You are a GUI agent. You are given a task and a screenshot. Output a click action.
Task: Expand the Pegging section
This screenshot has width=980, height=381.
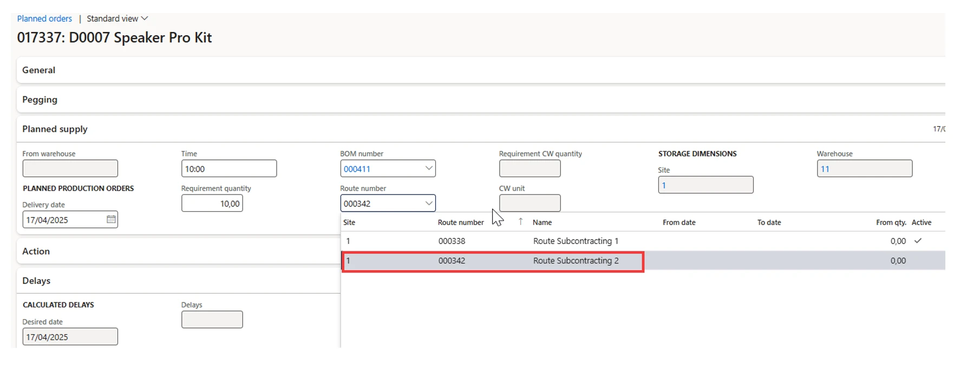coord(40,100)
